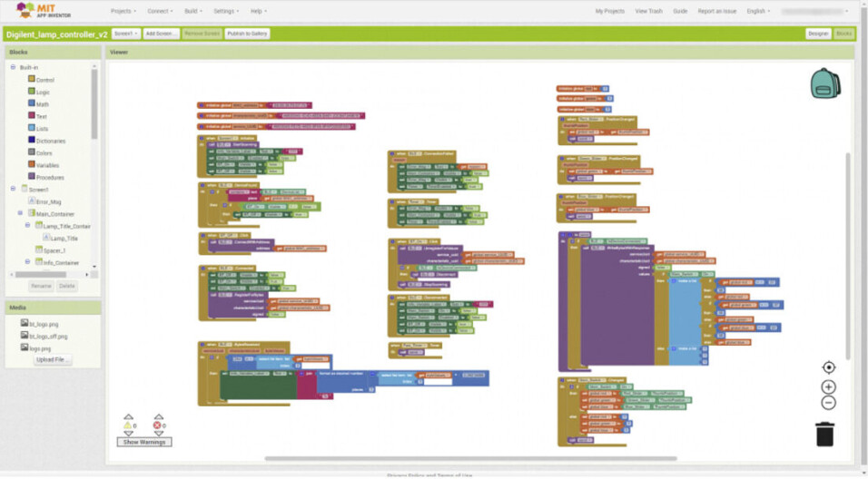Image resolution: width=868 pixels, height=479 pixels.
Task: Open View Trash link
Action: pos(649,11)
